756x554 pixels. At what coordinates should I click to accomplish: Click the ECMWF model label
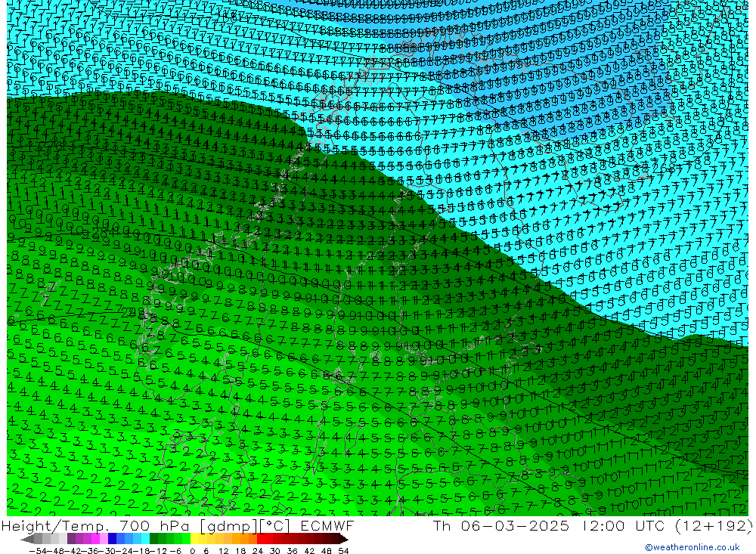pos(327,525)
